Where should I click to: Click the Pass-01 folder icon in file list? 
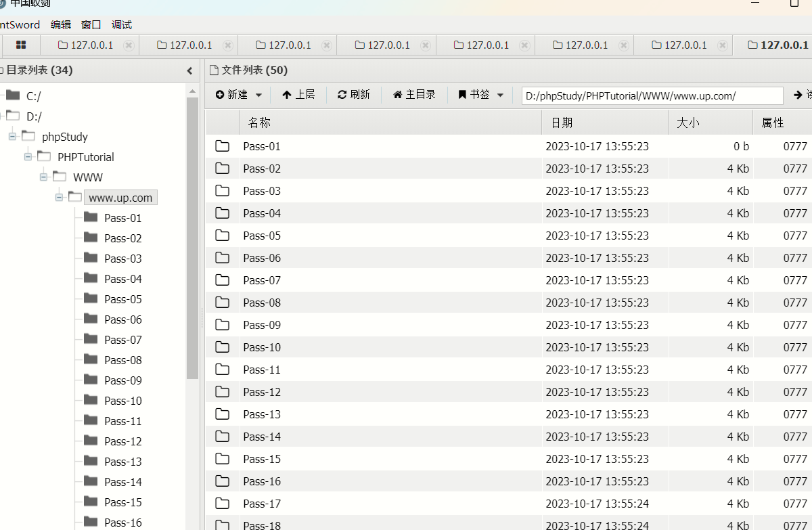[222, 146]
